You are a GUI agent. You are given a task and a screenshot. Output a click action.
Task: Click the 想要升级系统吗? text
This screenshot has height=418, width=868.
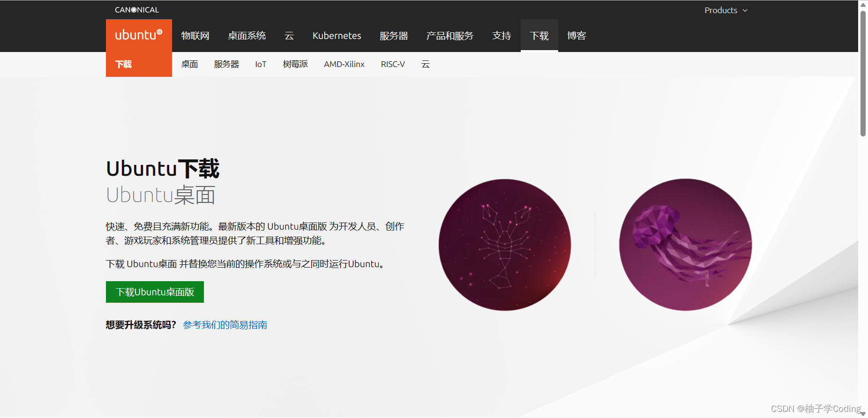tap(141, 325)
